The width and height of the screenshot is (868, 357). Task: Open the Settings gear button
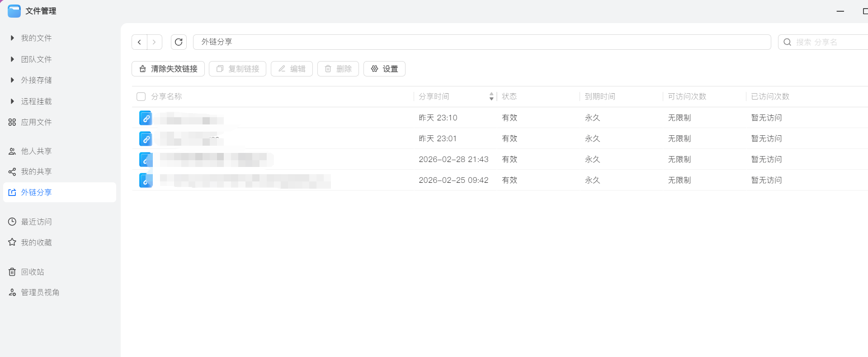coord(384,69)
